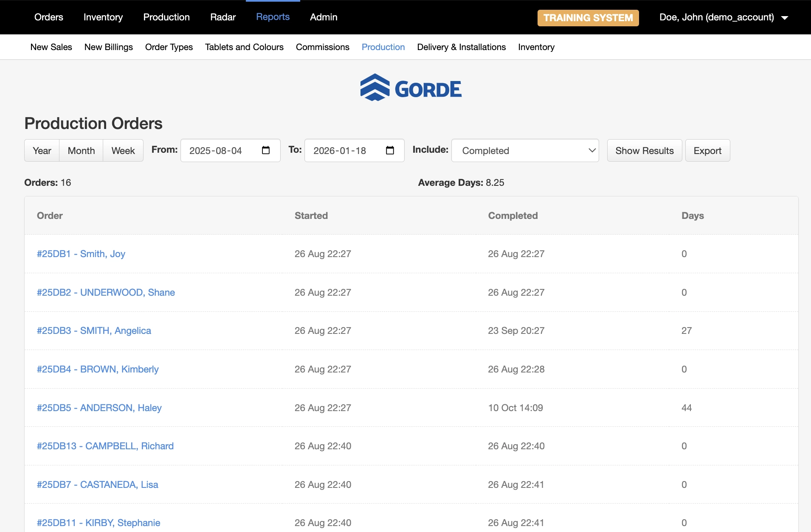
Task: Open Delivery & Installations report tab
Action: [462, 47]
